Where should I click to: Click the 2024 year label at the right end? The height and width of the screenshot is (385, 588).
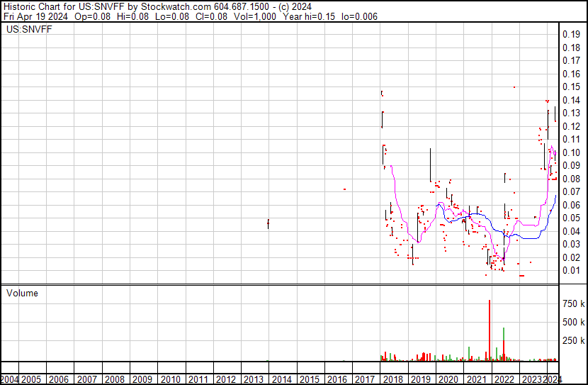(x=553, y=379)
